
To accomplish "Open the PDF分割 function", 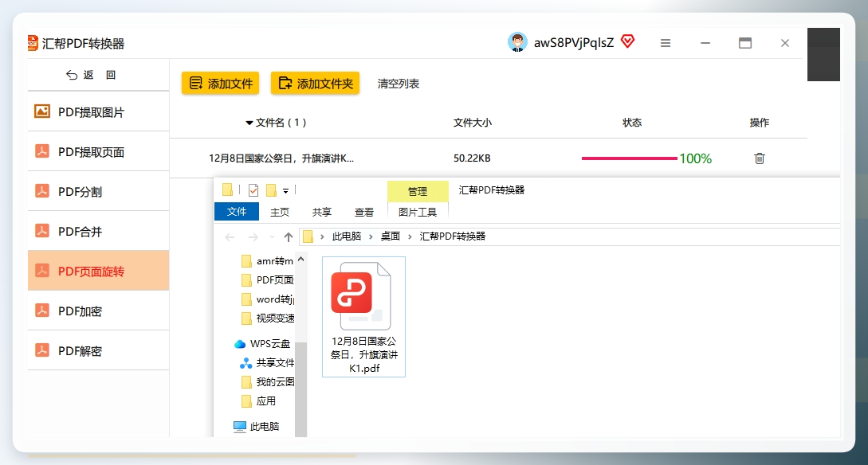I will pyautogui.click(x=99, y=191).
